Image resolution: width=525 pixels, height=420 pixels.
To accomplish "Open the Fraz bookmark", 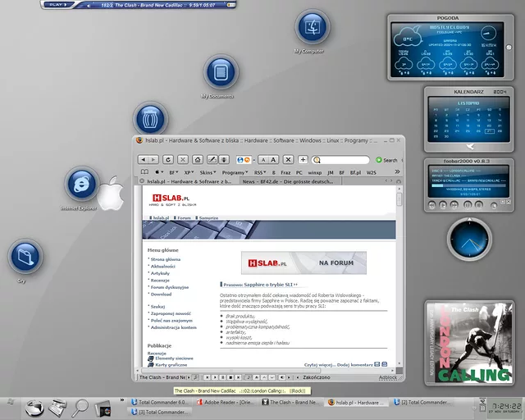I will point(285,172).
